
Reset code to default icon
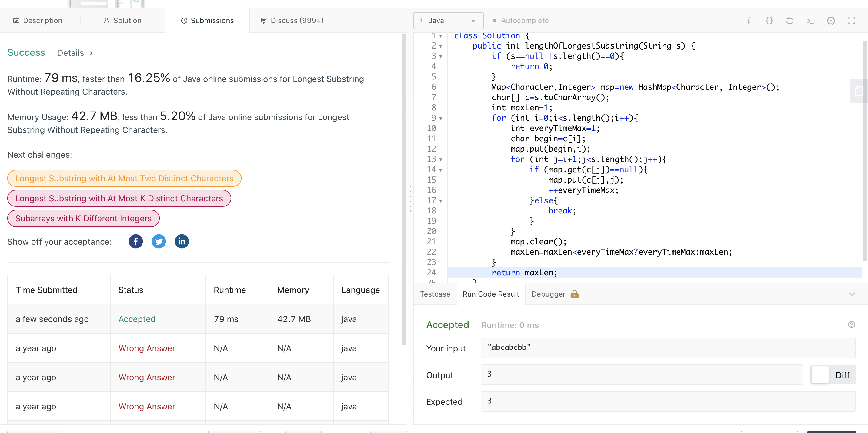pos(790,21)
